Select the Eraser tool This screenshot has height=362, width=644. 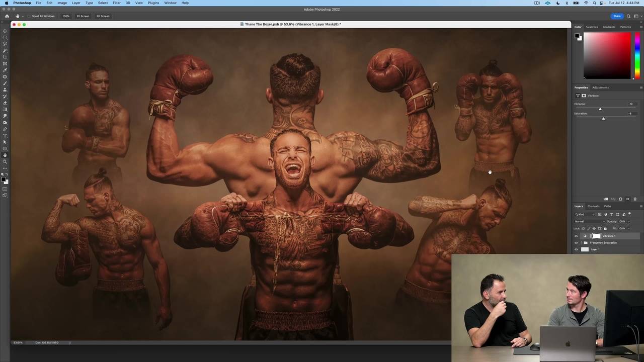pyautogui.click(x=5, y=103)
